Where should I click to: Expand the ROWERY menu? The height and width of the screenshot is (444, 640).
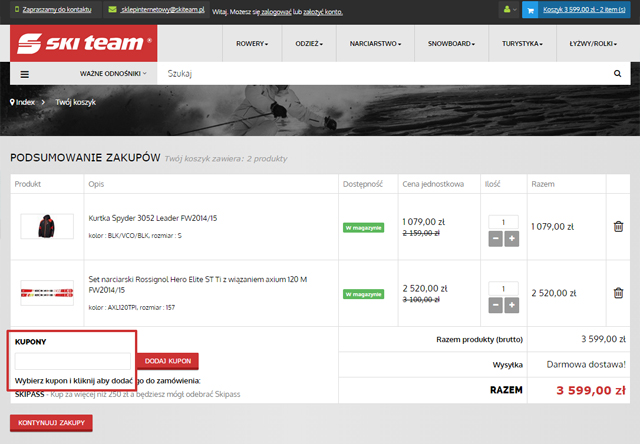[252, 44]
